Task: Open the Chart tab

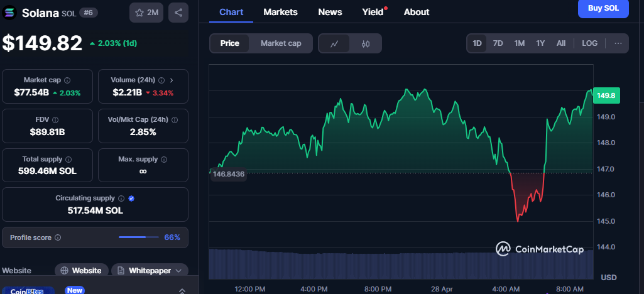Action: click(x=231, y=12)
